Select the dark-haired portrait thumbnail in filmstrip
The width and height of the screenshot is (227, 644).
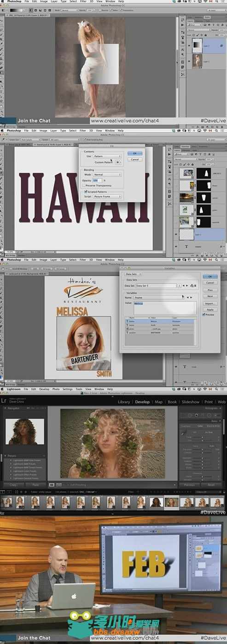[156, 501]
